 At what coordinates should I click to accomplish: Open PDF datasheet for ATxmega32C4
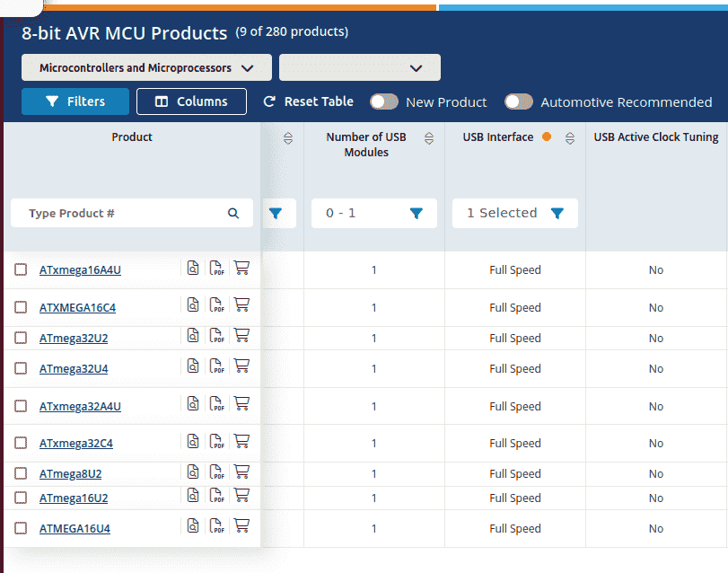217,441
